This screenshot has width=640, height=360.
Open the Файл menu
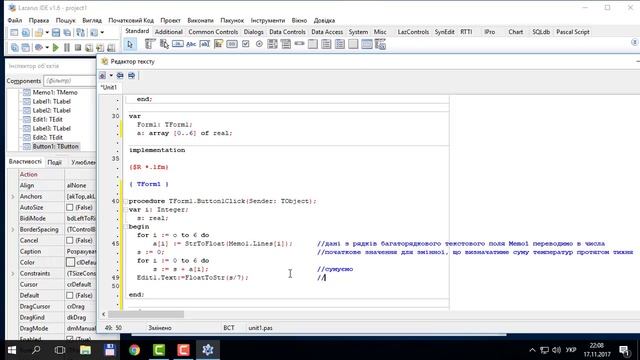15,20
